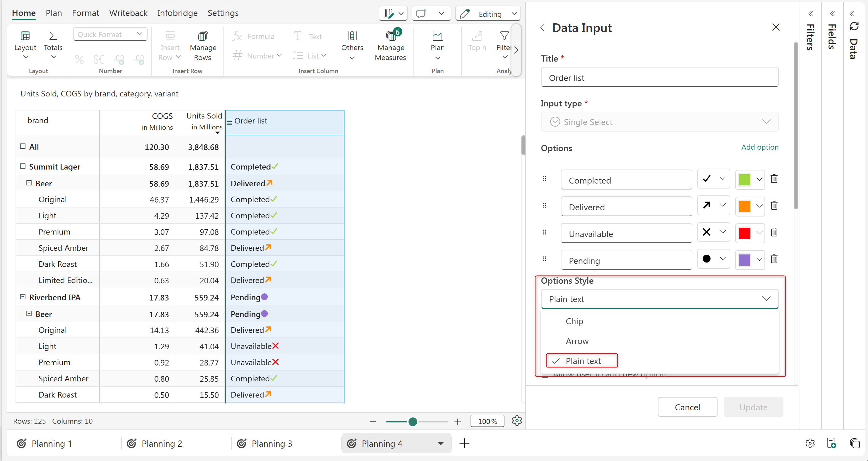Collapse the All row toggle box
Image resolution: width=868 pixels, height=461 pixels.
click(23, 147)
